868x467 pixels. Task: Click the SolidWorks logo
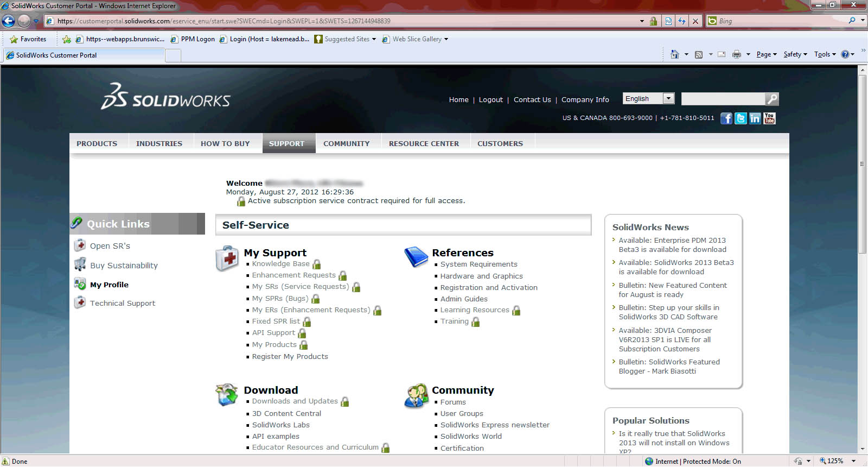pyautogui.click(x=165, y=97)
